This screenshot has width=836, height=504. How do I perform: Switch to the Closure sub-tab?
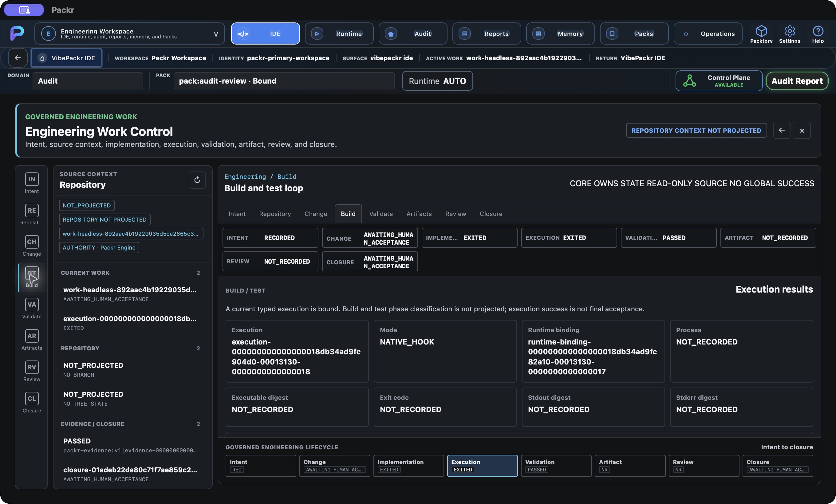tap(491, 214)
